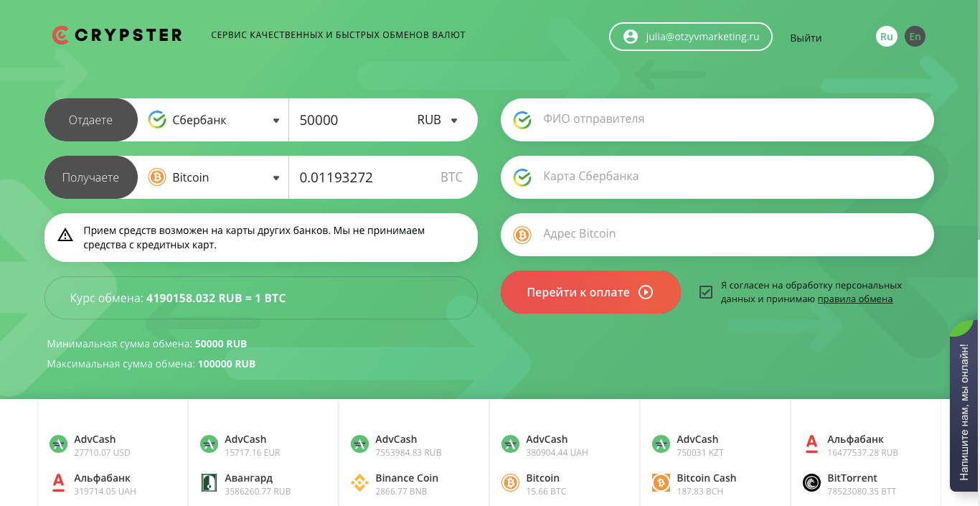
Task: Toggle the personal data agreement checkbox
Action: [x=706, y=292]
